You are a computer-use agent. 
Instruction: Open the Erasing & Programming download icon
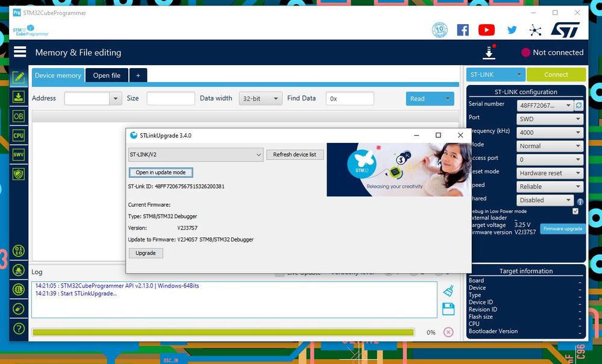pyautogui.click(x=19, y=97)
